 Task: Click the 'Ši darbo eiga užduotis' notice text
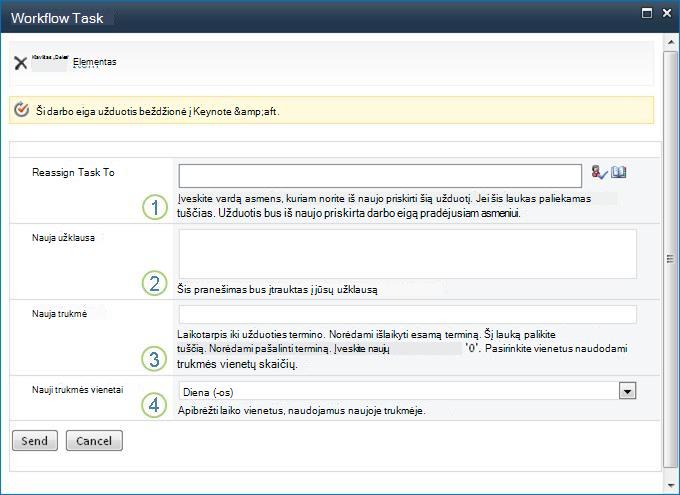coord(157,111)
